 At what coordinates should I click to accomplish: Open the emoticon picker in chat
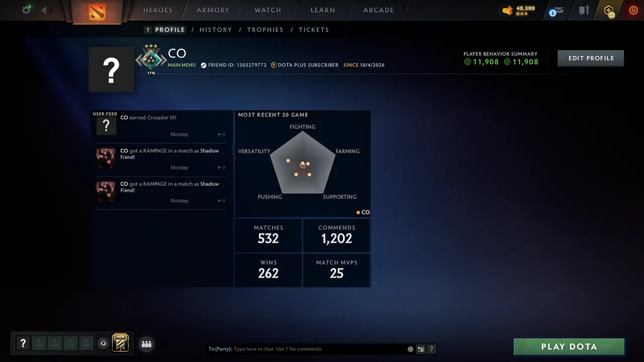point(411,349)
